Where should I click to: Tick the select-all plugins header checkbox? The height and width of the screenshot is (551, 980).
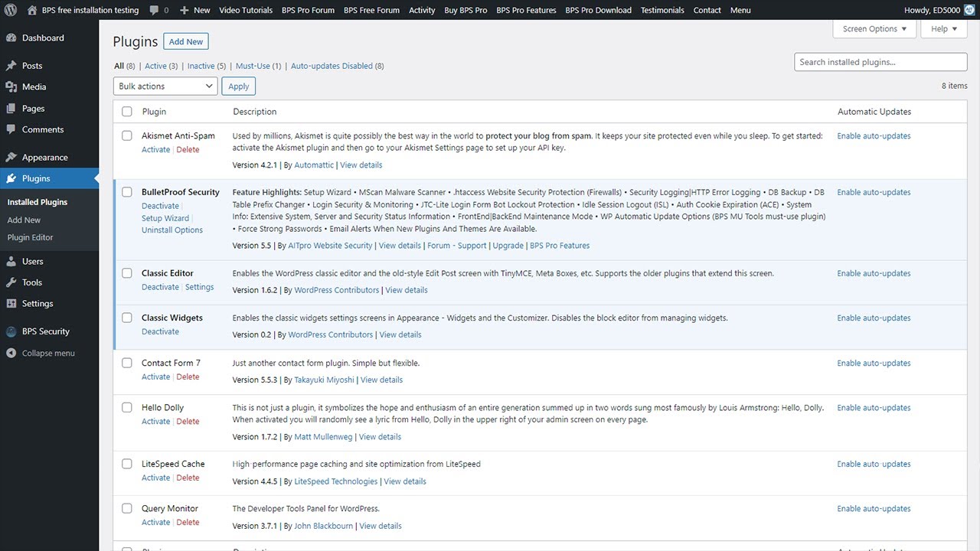(127, 112)
